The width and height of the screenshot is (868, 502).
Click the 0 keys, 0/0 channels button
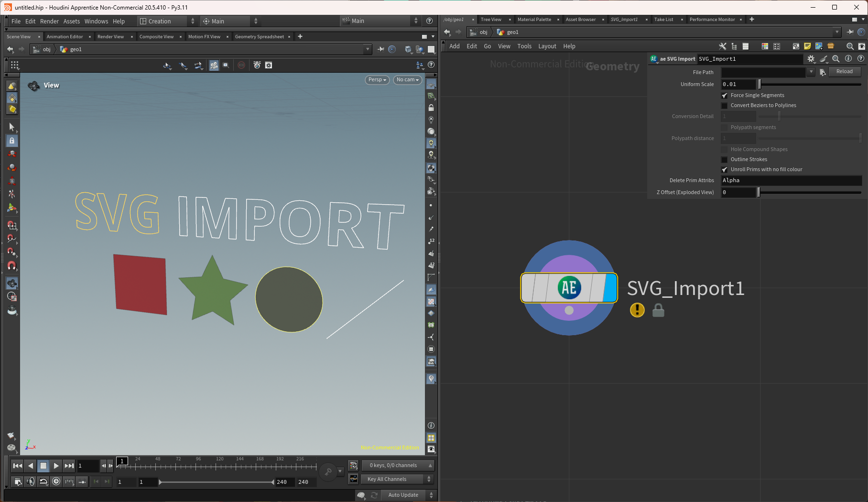tap(398, 466)
